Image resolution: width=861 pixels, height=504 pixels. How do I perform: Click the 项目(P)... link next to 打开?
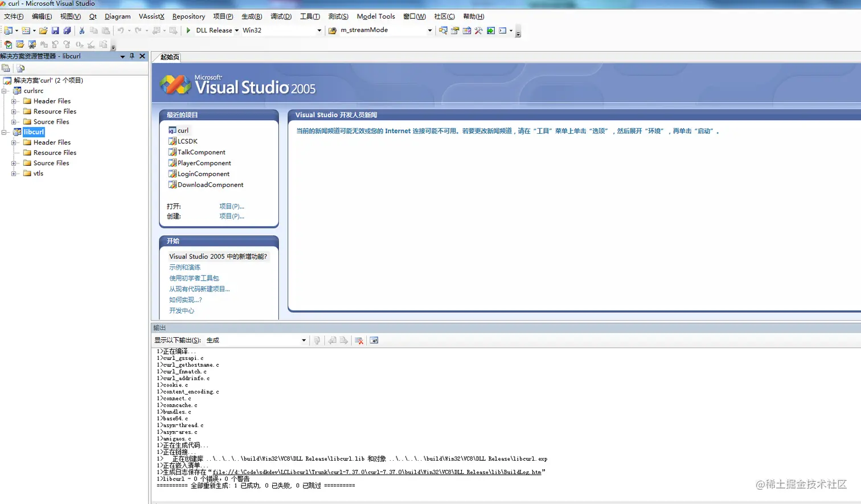[x=232, y=206]
